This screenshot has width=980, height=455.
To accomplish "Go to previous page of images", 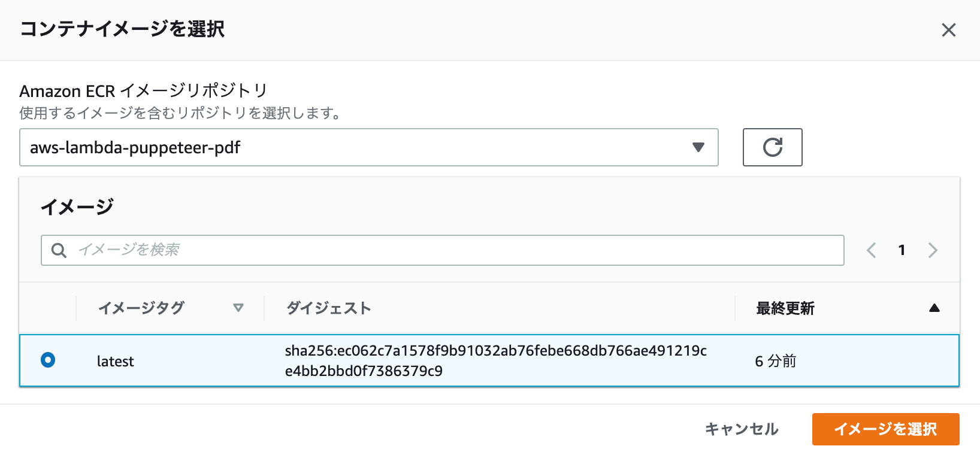I will pyautogui.click(x=872, y=250).
